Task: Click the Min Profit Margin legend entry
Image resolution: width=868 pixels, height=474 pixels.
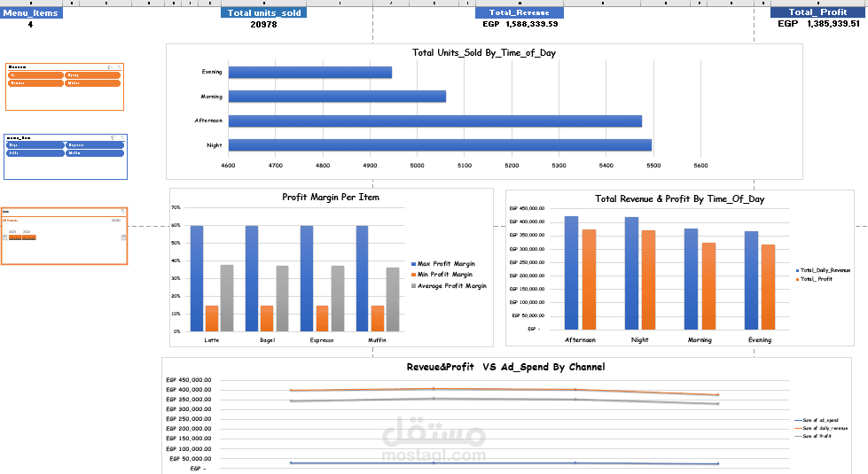Action: tap(442, 275)
